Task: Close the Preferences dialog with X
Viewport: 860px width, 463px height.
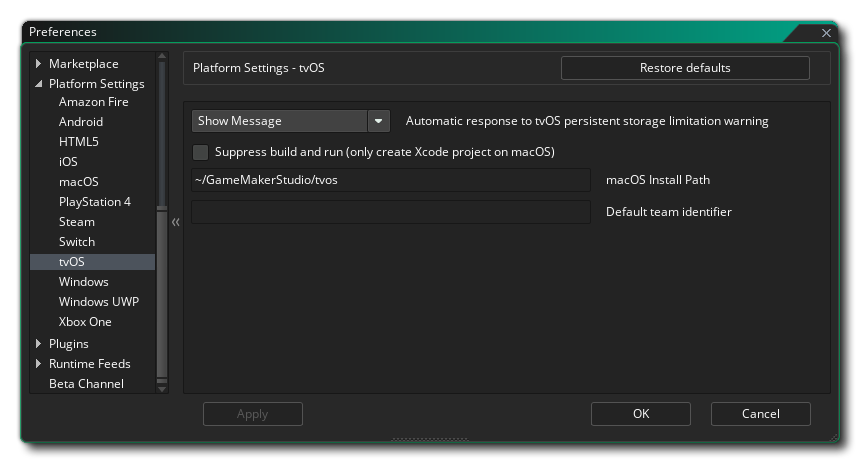Action: (826, 32)
